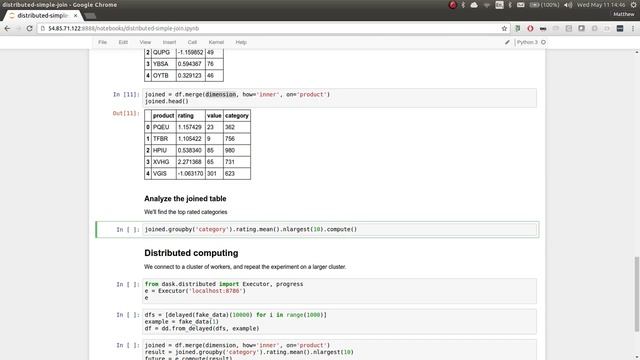Click the 'value' column header

tap(214, 116)
